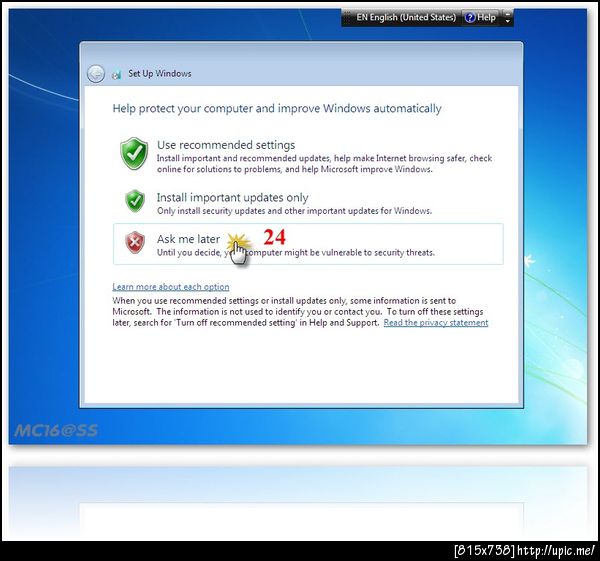The width and height of the screenshot is (600, 561).
Task: Choose Use recommended settings
Action: pos(226,145)
